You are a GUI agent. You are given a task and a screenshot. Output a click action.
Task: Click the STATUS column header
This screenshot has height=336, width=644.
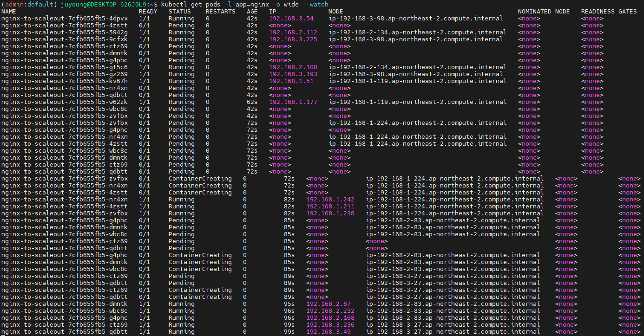(x=180, y=12)
